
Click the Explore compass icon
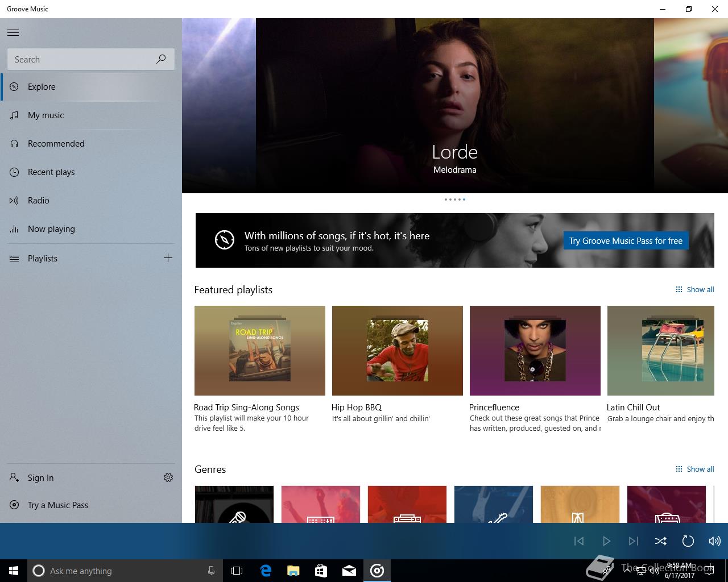(14, 87)
